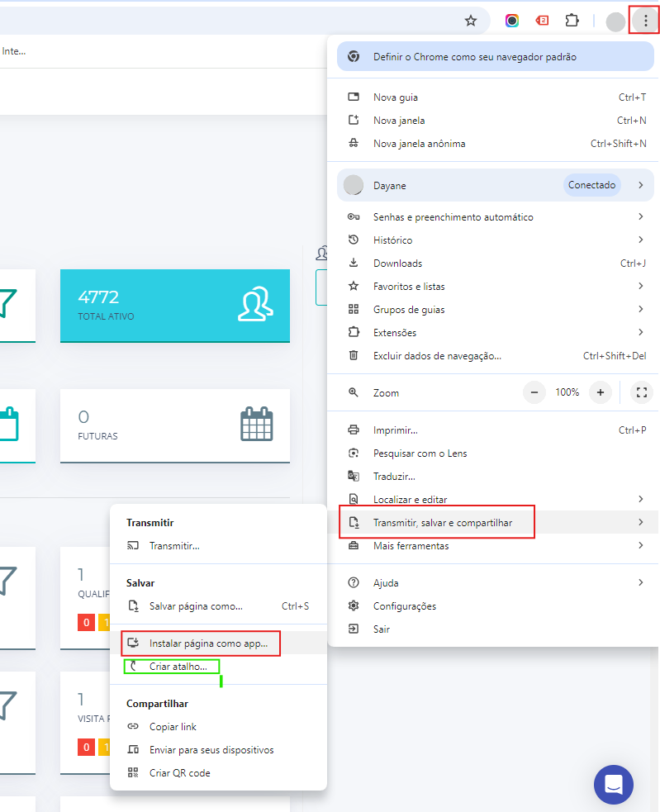Select Criar QR code
660x812 pixels.
(x=179, y=773)
